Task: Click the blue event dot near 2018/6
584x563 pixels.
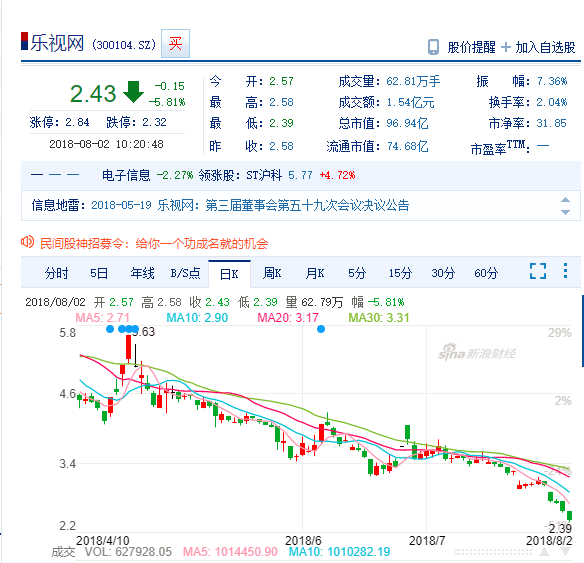Action: point(321,329)
